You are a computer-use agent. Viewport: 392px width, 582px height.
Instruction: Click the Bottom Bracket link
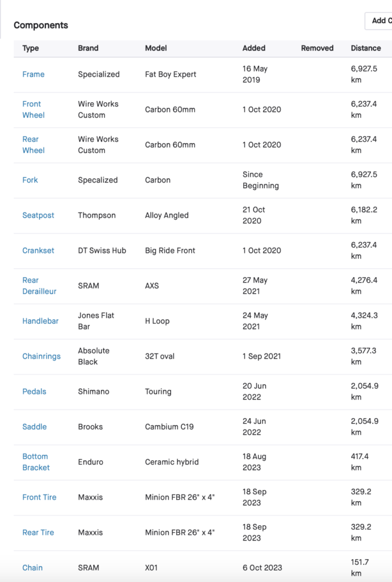click(36, 462)
